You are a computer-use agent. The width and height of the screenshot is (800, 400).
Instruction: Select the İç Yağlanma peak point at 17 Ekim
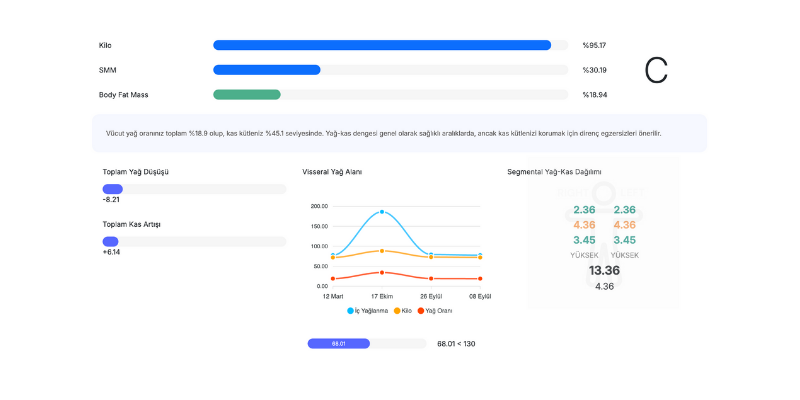[x=382, y=212]
